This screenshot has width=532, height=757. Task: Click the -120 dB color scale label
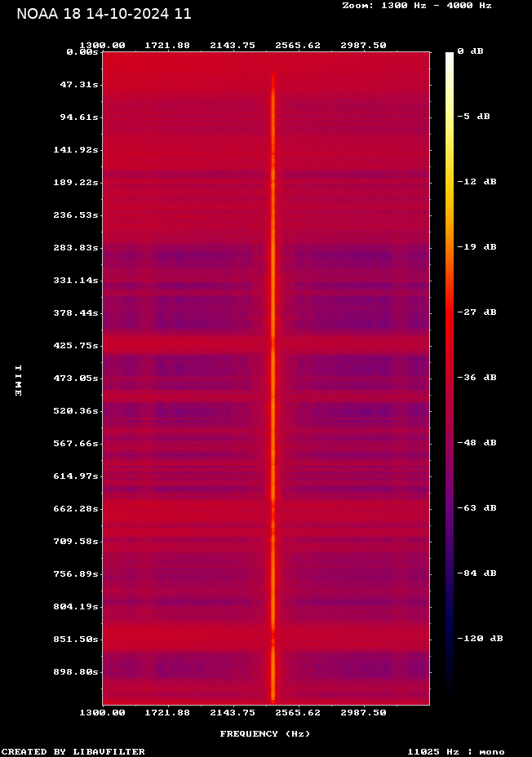(479, 638)
